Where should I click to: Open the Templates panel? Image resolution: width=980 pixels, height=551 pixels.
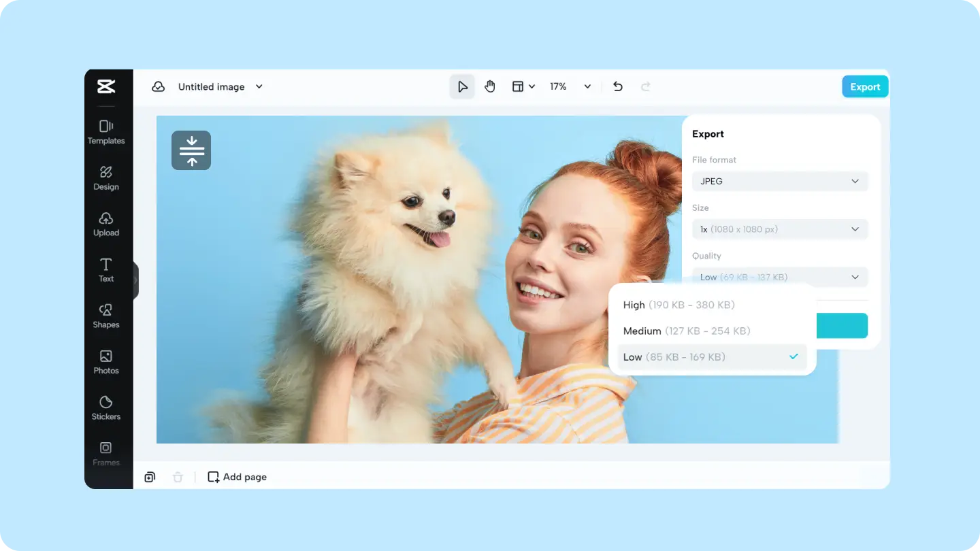[x=106, y=132]
